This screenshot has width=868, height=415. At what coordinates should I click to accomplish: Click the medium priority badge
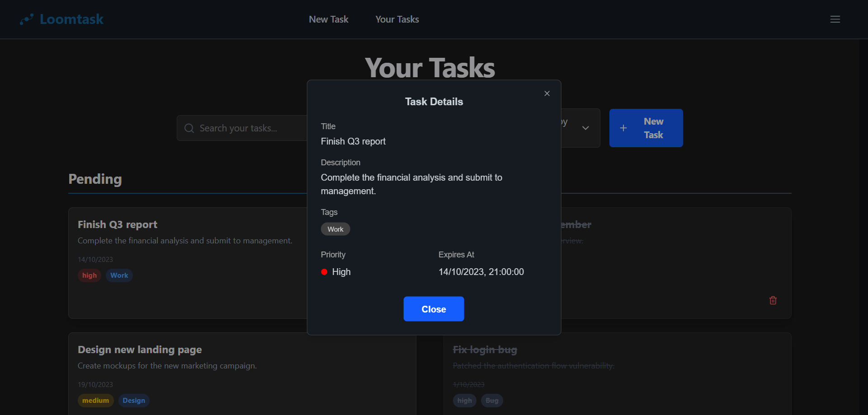click(95, 401)
